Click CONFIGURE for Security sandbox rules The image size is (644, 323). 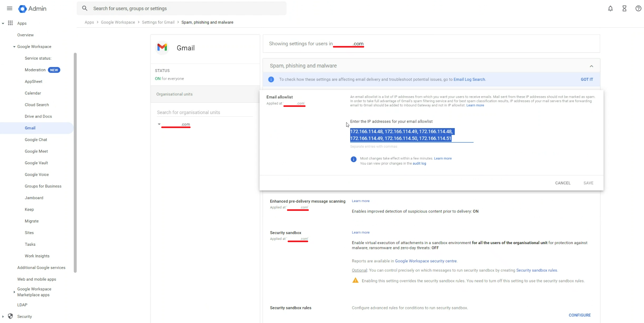[x=580, y=315]
